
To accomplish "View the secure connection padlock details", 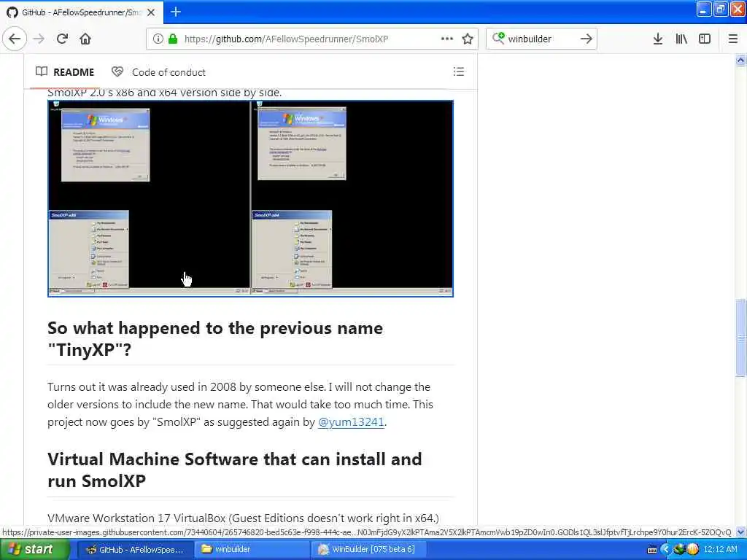I will pos(173,39).
